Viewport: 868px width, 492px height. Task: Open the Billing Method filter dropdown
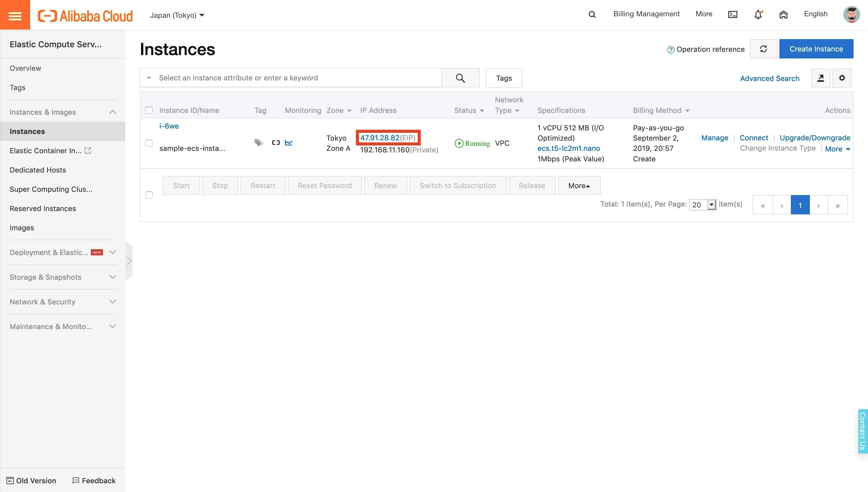coord(687,111)
